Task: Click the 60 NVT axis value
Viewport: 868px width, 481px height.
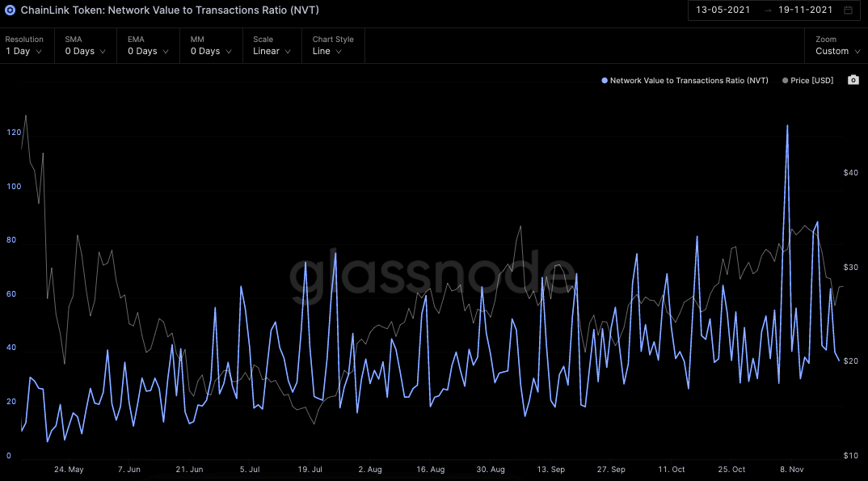Action: (11, 294)
